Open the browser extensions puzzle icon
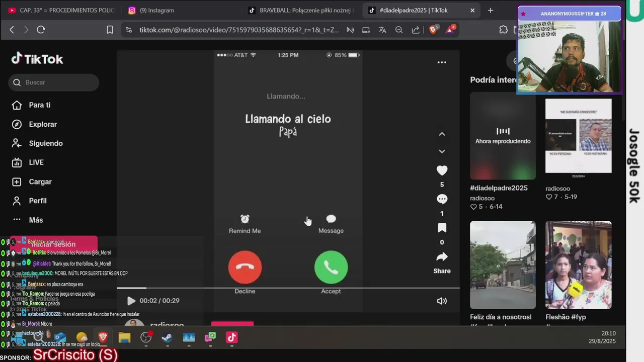 [504, 30]
